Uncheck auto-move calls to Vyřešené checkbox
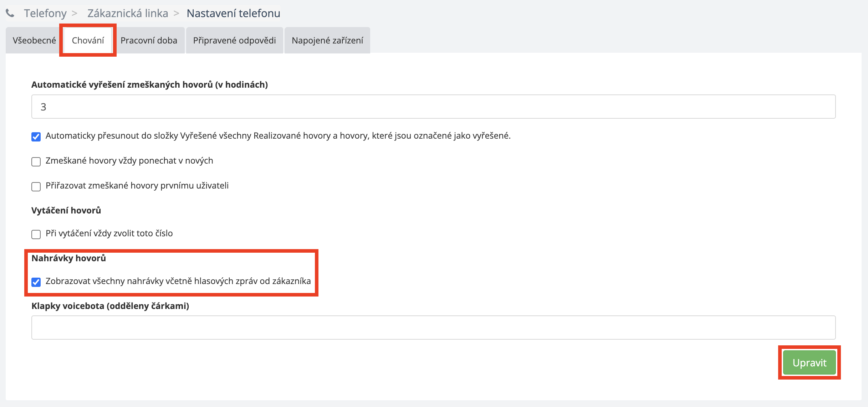This screenshot has height=407, width=868. (x=36, y=136)
